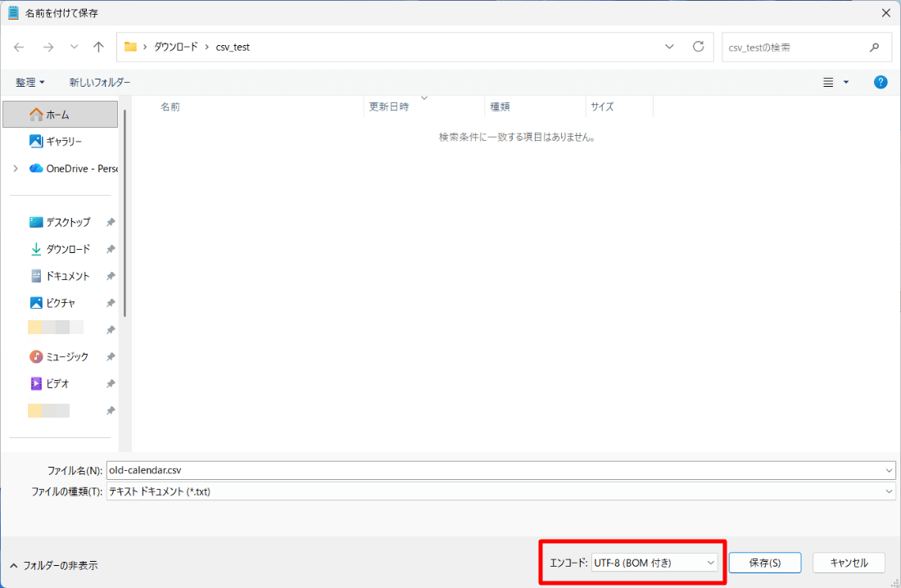Click the up one level arrow
Image resolution: width=901 pixels, height=588 pixels.
coord(98,47)
